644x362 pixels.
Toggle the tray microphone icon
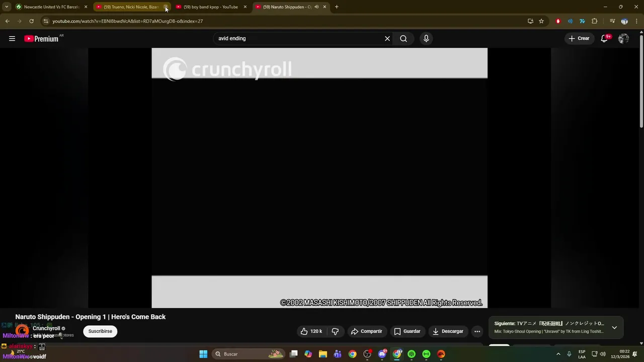(569, 354)
